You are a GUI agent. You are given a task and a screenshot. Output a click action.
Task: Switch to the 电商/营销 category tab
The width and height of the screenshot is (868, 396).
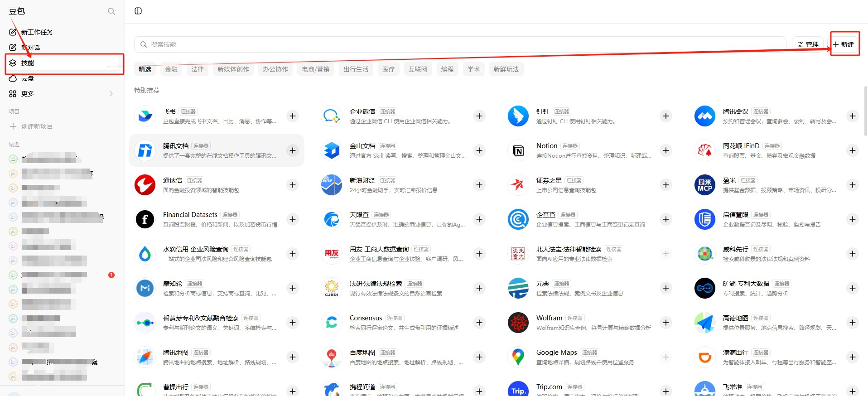316,69
